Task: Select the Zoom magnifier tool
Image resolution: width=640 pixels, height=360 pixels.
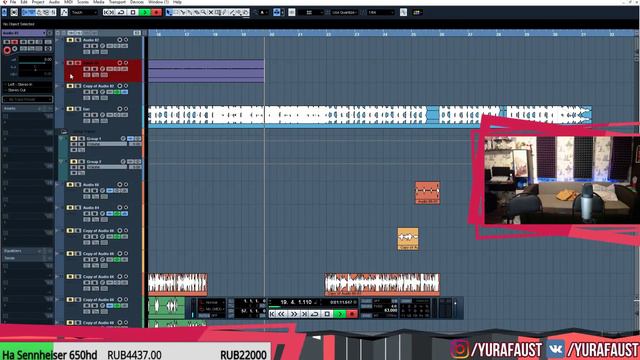Action: (x=204, y=13)
